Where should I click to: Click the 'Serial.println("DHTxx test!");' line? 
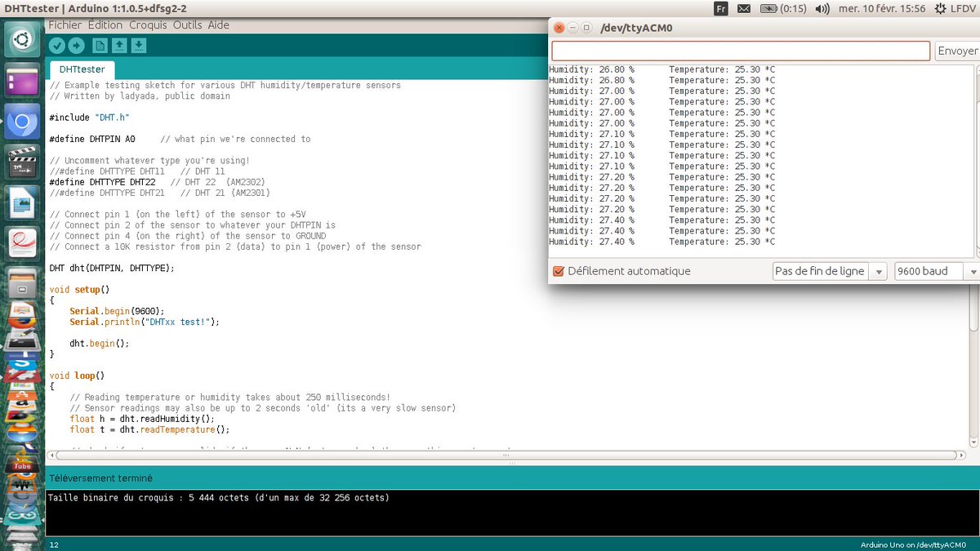pyautogui.click(x=145, y=322)
